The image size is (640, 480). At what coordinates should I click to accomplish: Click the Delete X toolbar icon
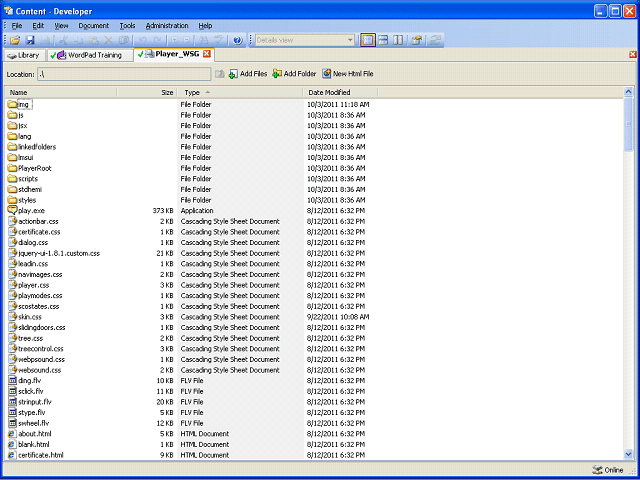(108, 40)
